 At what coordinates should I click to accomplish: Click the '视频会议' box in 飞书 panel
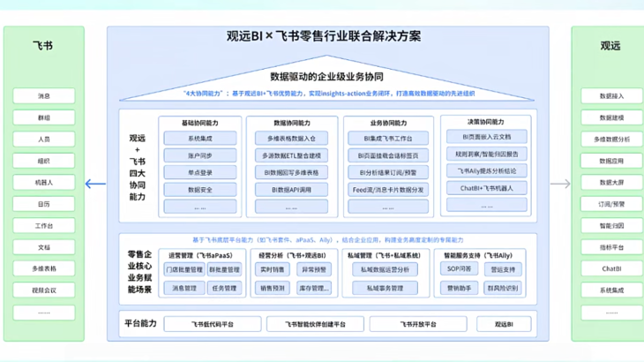pos(44,290)
